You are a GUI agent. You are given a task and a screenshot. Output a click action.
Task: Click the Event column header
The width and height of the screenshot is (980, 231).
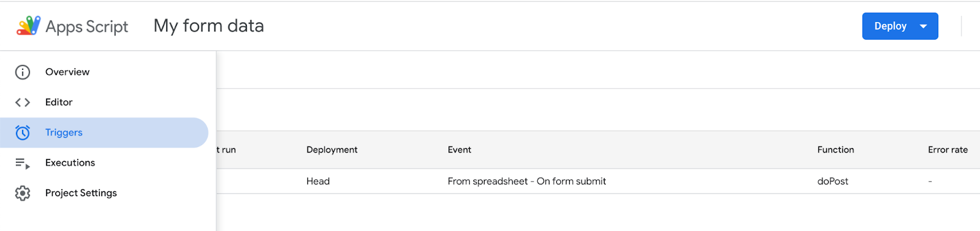tap(459, 150)
